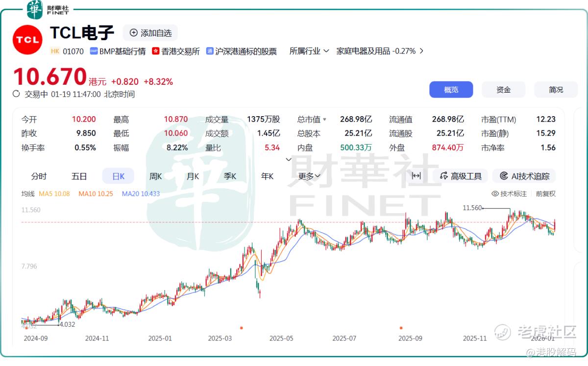Select the 简况 tab

click(556, 90)
